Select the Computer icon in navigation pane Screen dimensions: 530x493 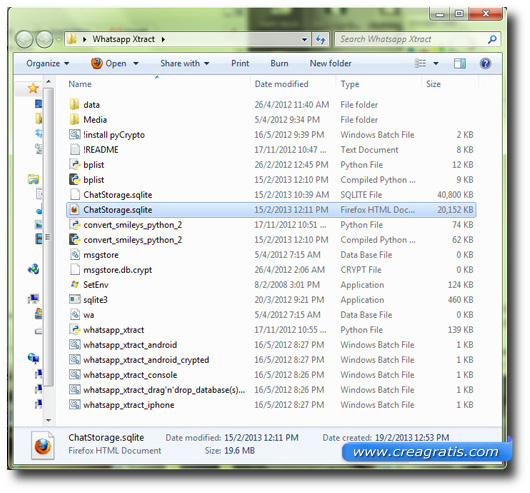[x=33, y=298]
